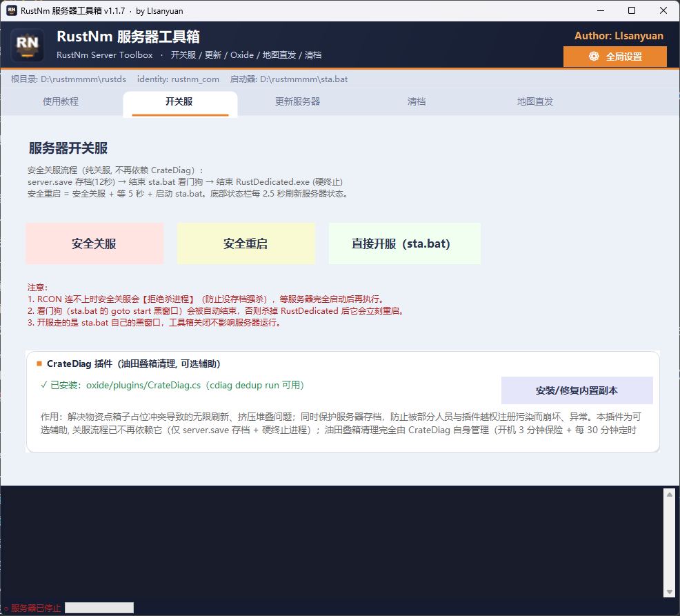Click CrateDiag 插件 section title
This screenshot has height=616, width=680.
pyautogui.click(x=134, y=364)
